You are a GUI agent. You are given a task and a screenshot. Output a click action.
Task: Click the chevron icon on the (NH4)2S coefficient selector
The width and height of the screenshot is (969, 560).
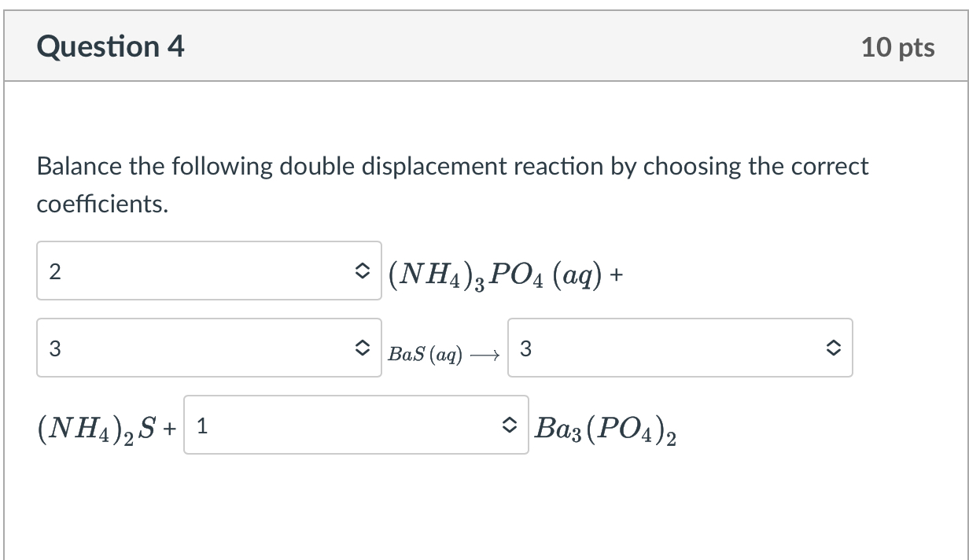[x=511, y=426]
